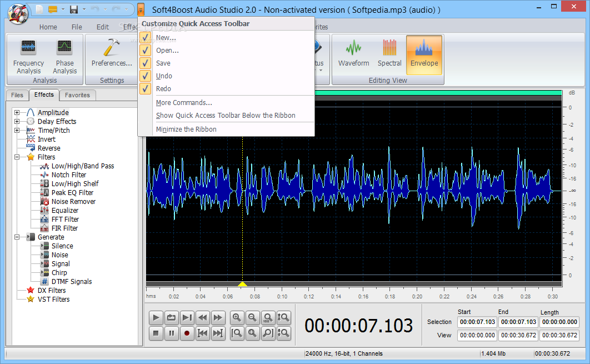Zoom in vertically
The height and width of the screenshot is (364, 590).
click(283, 318)
